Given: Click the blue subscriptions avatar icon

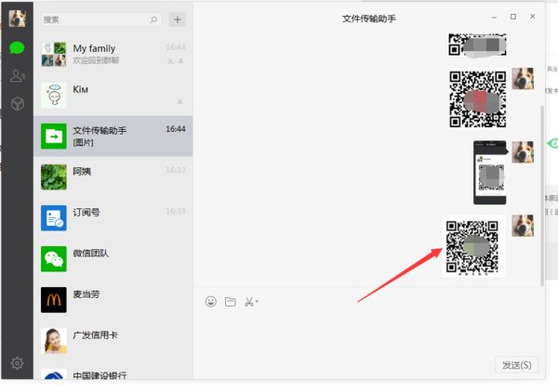Looking at the screenshot, I should coord(54,218).
